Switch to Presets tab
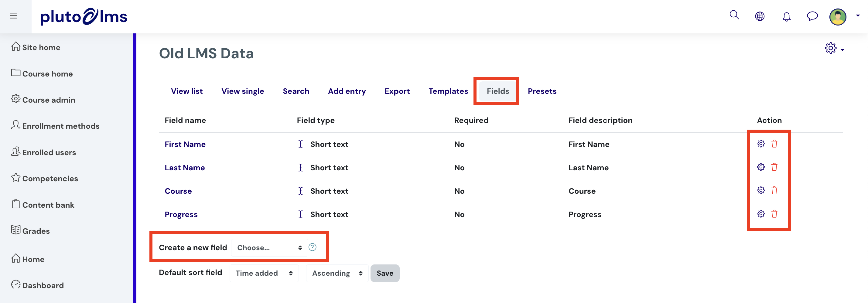 tap(542, 91)
